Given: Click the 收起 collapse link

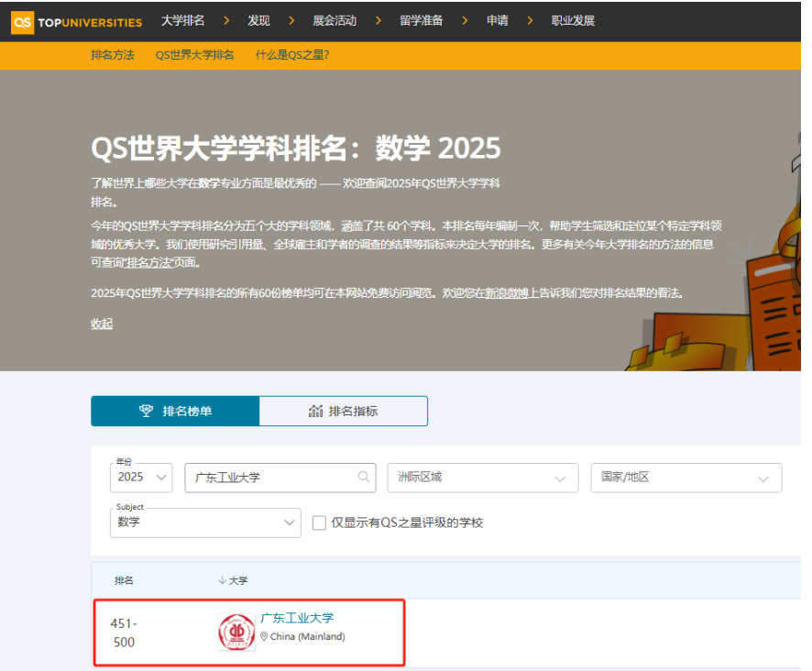Looking at the screenshot, I should (x=102, y=324).
